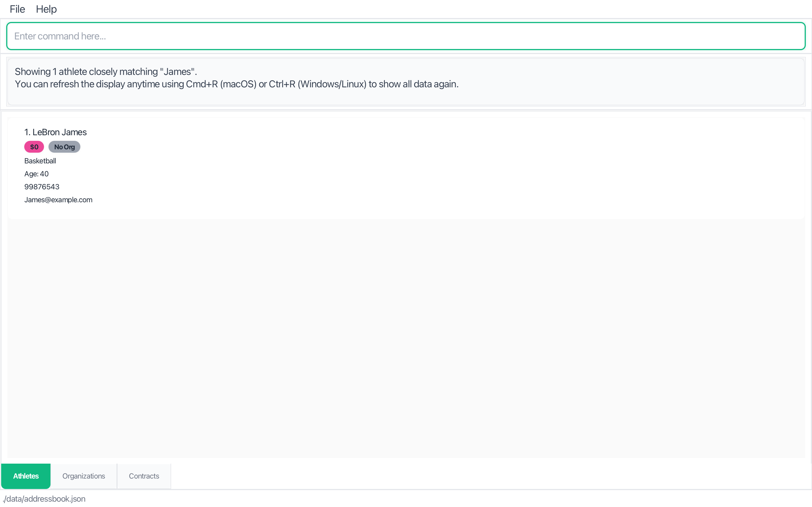Switch to the Contracts tab

point(144,476)
